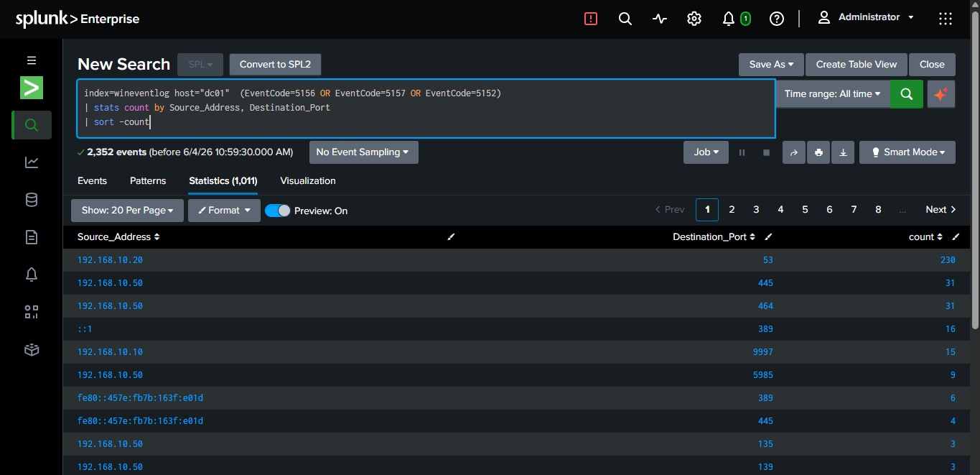The image size is (980, 475).
Task: Click count value 230
Action: point(948,260)
